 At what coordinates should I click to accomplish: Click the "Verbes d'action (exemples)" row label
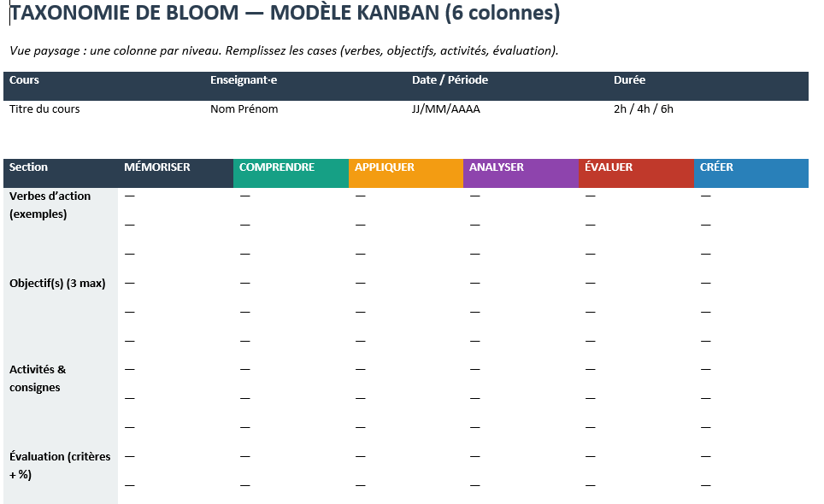[x=50, y=205]
